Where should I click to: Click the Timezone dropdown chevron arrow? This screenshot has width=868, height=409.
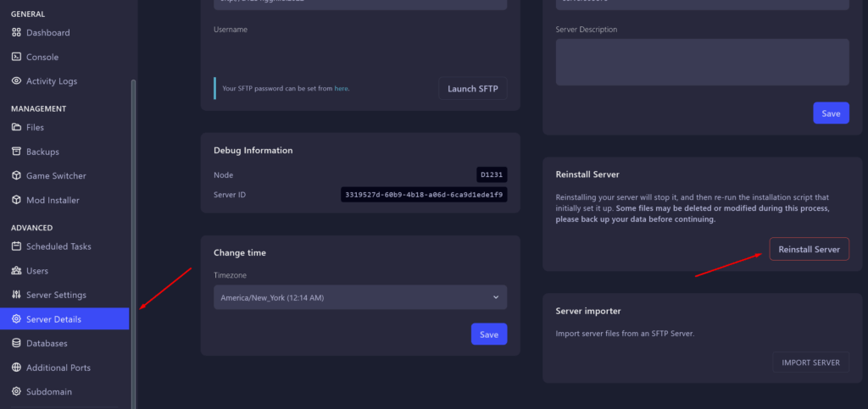496,297
